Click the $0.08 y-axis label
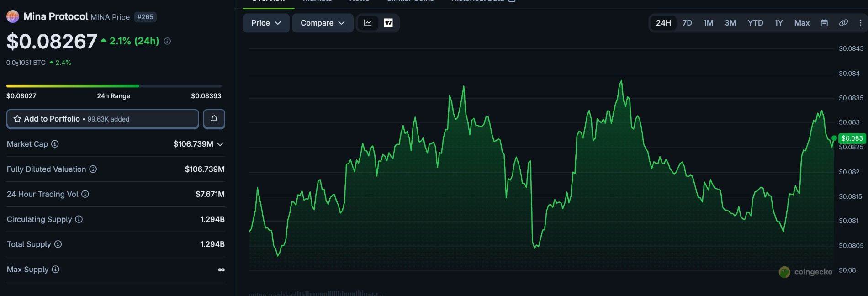This screenshot has width=868, height=296. tap(847, 270)
